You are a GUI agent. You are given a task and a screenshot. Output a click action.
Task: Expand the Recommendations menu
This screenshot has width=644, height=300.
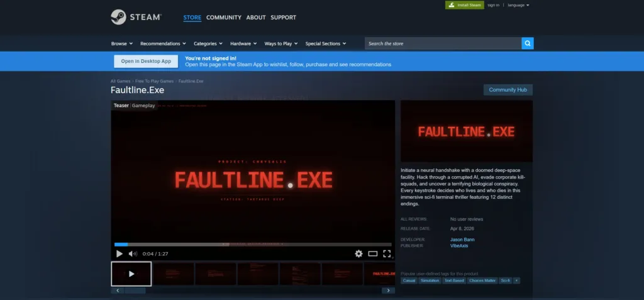163,43
